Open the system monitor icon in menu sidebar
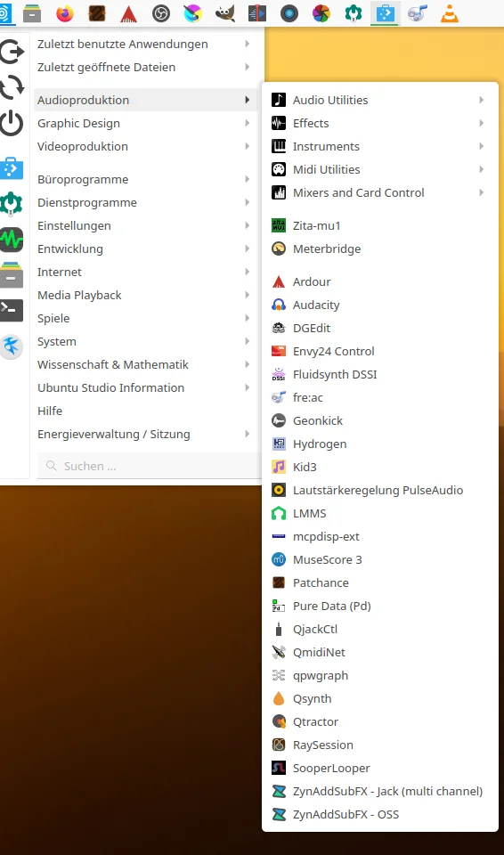Image resolution: width=504 pixels, height=855 pixels. [12, 240]
